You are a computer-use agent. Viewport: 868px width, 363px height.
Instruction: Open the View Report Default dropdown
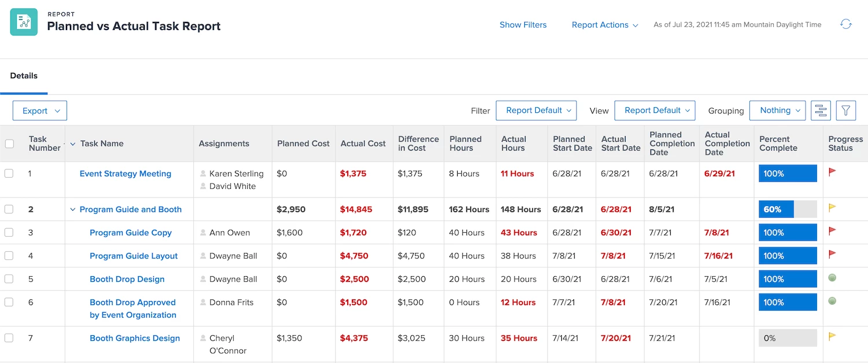point(654,110)
